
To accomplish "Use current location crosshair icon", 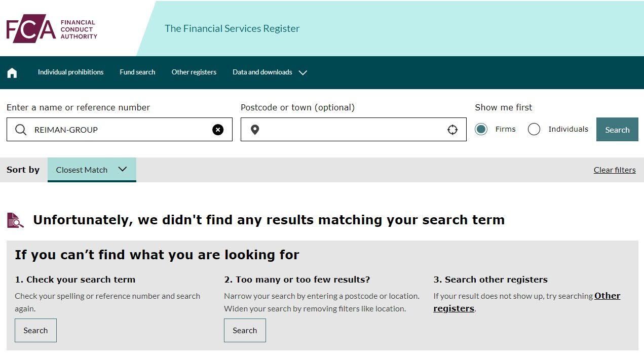I will [452, 130].
